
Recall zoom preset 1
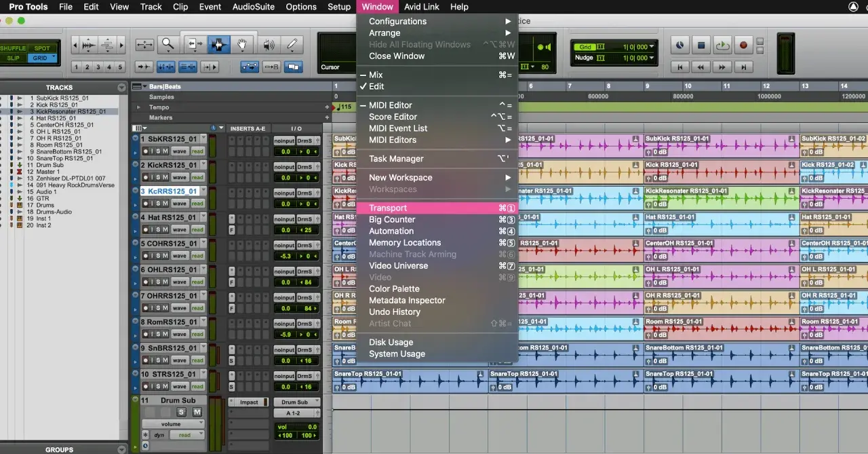pos(76,67)
